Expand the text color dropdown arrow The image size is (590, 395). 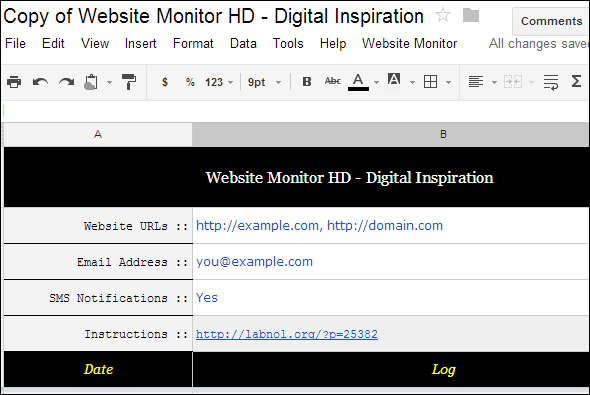coord(376,82)
